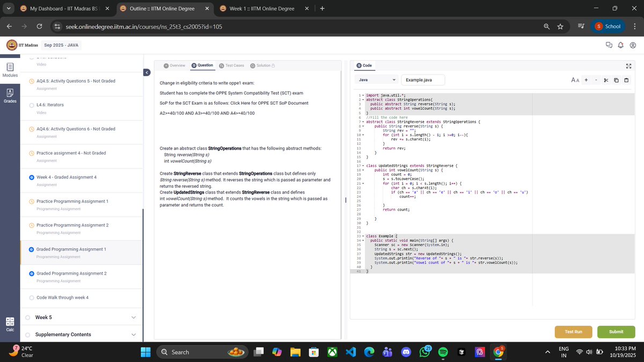Image resolution: width=644 pixels, height=362 pixels.
Task: Fold code at line 7 StringReverse class
Action: [x=363, y=122]
